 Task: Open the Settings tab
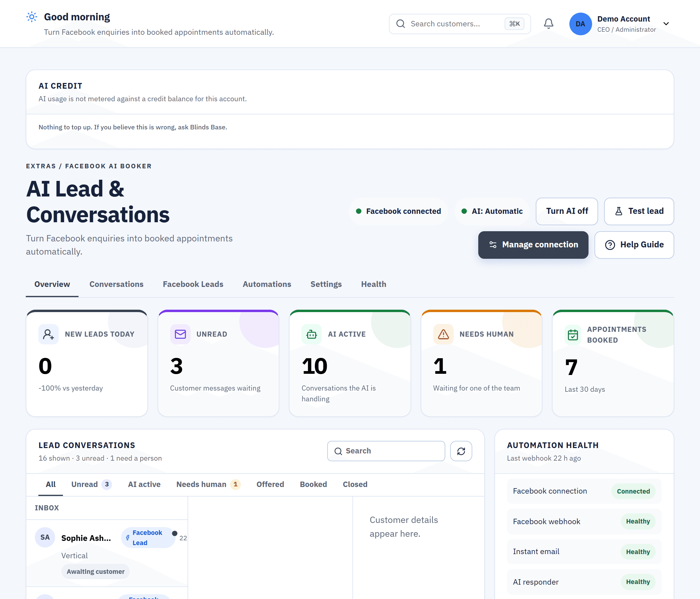coord(326,284)
